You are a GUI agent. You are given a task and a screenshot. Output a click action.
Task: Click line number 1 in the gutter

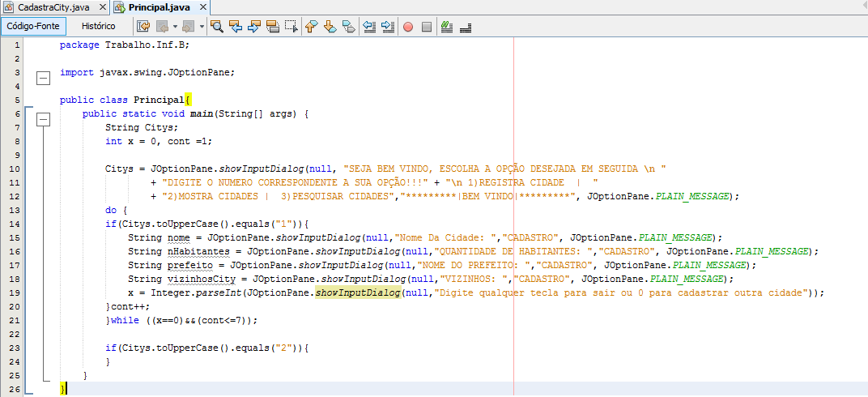(17, 45)
